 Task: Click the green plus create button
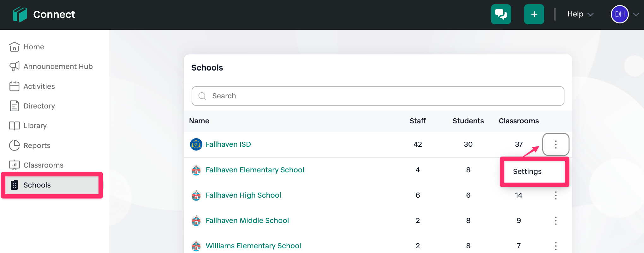(534, 14)
